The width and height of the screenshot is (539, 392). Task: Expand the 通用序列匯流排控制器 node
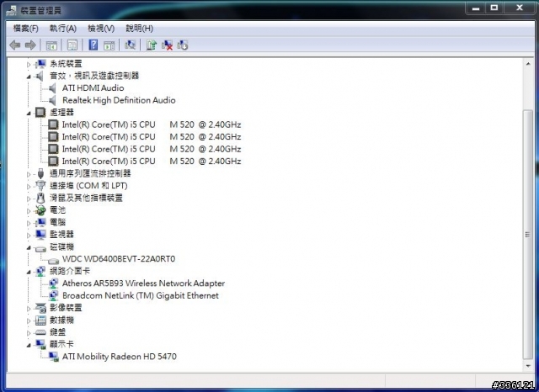click(x=29, y=174)
